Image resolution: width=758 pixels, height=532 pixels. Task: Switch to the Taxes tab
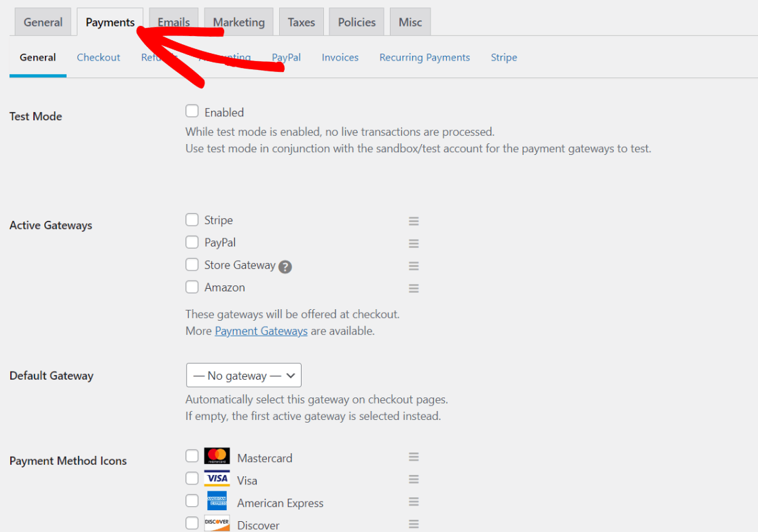[301, 22]
